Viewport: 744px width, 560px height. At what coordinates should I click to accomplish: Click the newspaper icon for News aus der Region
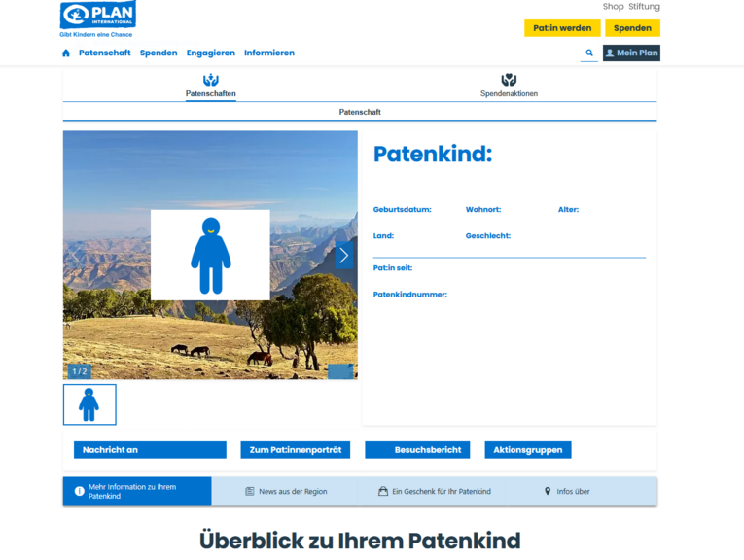click(x=250, y=492)
